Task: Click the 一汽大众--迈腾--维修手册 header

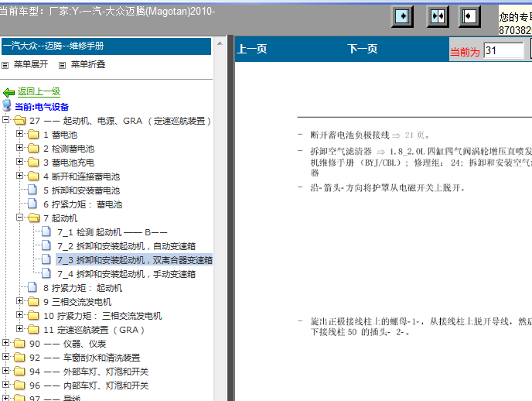Action: (106, 46)
